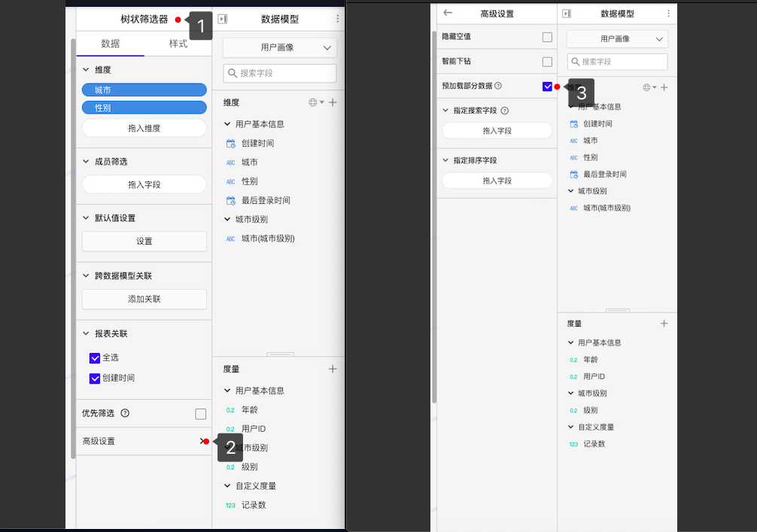Enable the 隐藏空值 checkbox
The height and width of the screenshot is (532, 757).
(x=547, y=37)
